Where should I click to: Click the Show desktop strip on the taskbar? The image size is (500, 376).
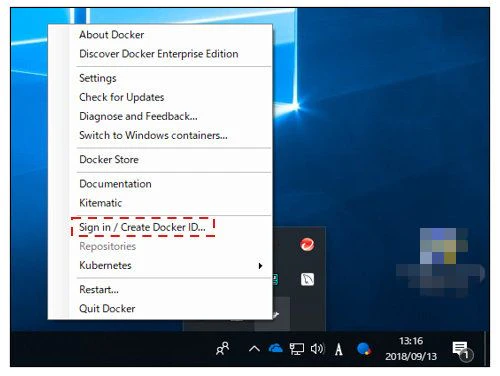[487, 349]
